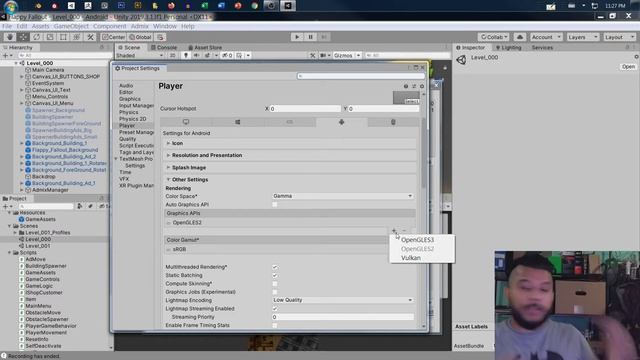Click the minus icon under Graphics APIs

point(404,231)
